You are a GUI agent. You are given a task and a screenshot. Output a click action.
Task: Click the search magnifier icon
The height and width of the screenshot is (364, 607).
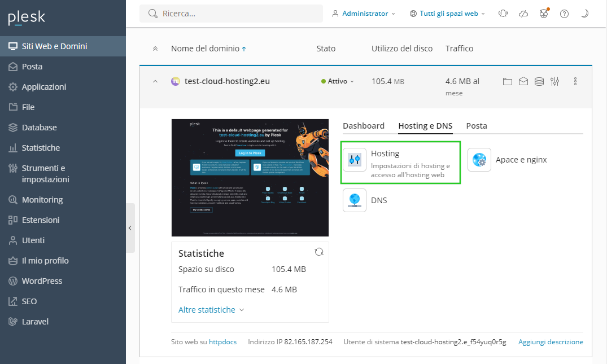click(x=153, y=14)
